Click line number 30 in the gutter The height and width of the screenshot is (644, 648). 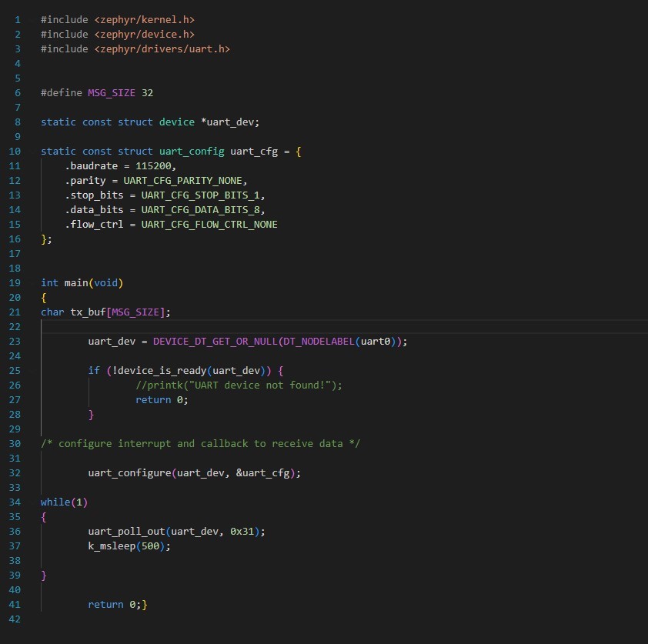(x=15, y=444)
